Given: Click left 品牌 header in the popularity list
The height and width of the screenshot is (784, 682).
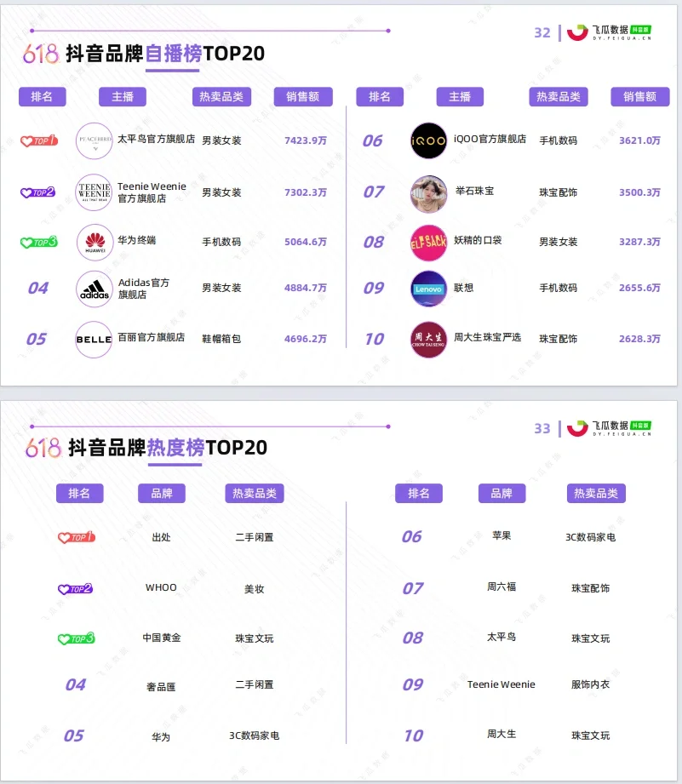Looking at the screenshot, I should coord(162,494).
